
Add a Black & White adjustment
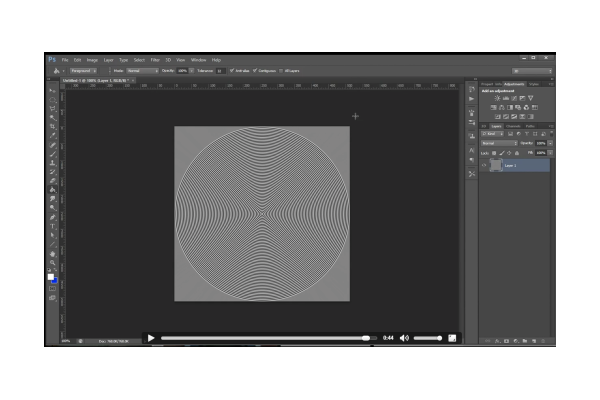pyautogui.click(x=510, y=108)
